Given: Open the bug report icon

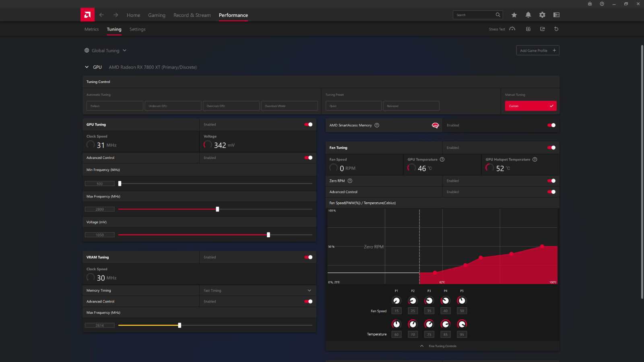Looking at the screenshot, I should [590, 4].
